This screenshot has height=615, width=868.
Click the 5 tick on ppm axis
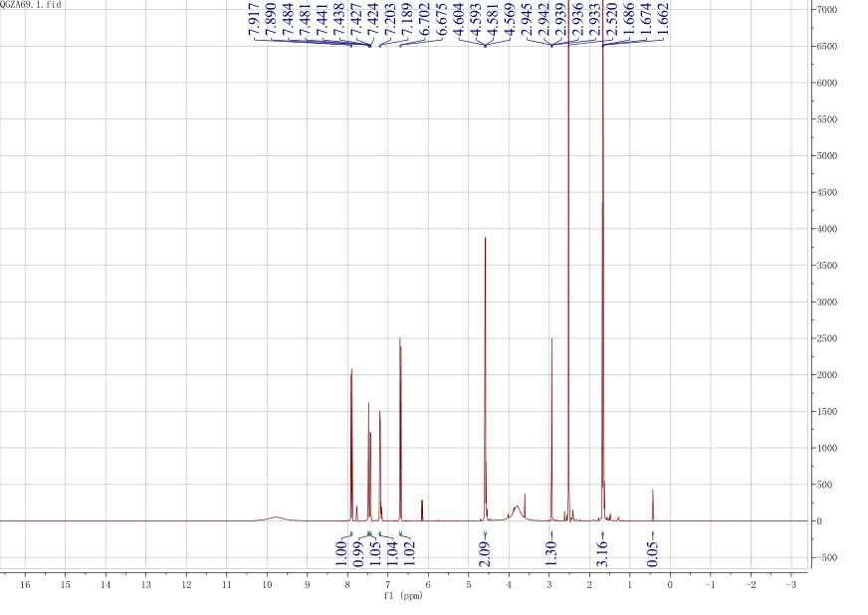click(x=468, y=584)
